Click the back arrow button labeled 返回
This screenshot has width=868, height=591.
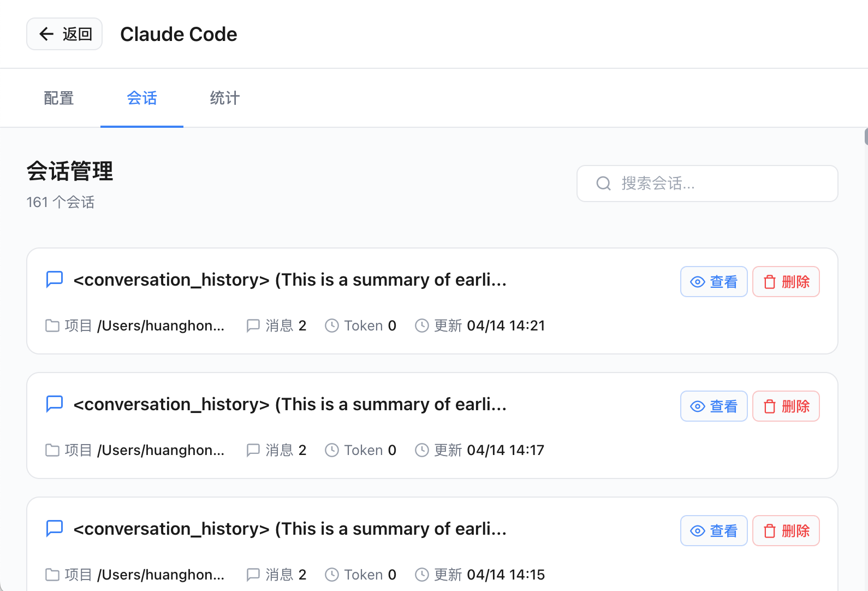64,34
